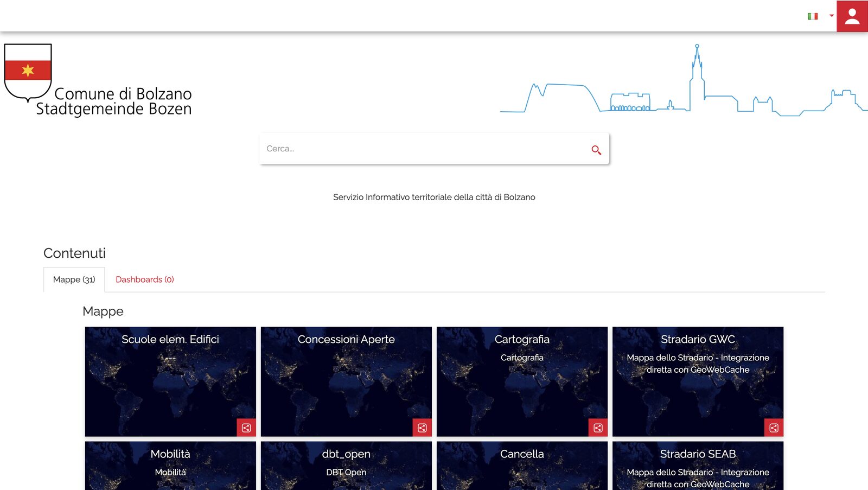Screen dimensions: 868x490
Task: Click the Italian flag language icon
Action: pos(813,16)
